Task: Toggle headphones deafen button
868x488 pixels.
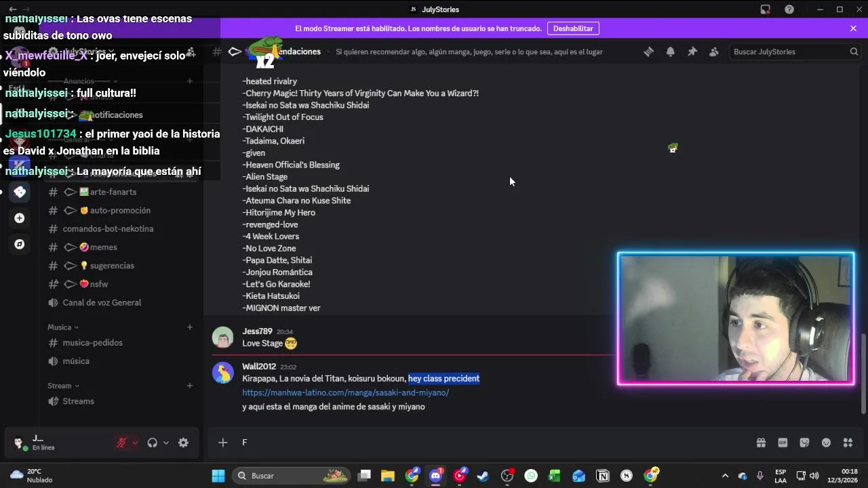Action: coord(152,443)
